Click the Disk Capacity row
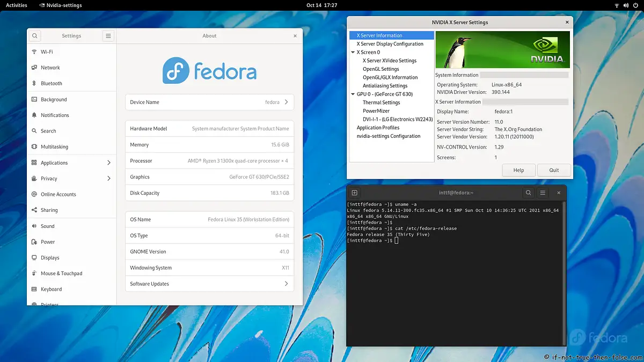Viewport: 644px width, 362px height. tap(209, 193)
